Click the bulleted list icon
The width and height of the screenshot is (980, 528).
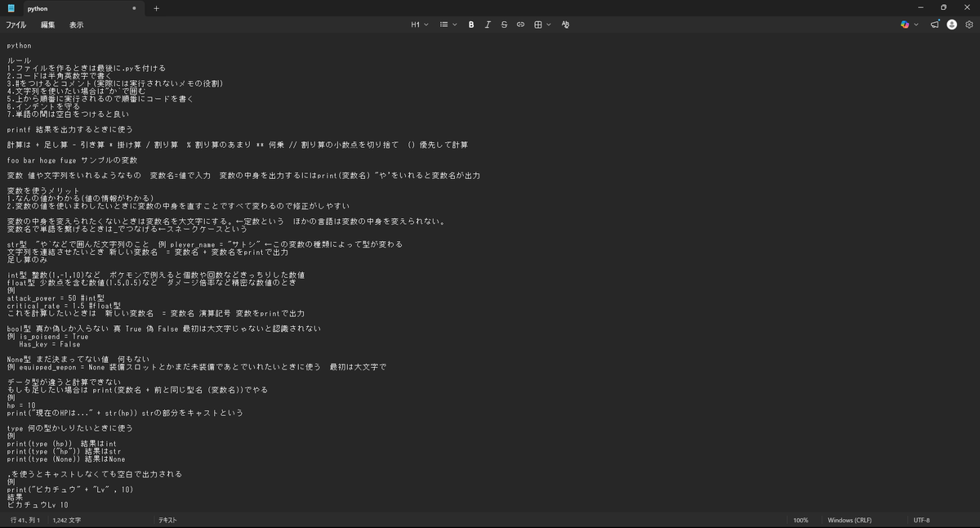point(444,25)
